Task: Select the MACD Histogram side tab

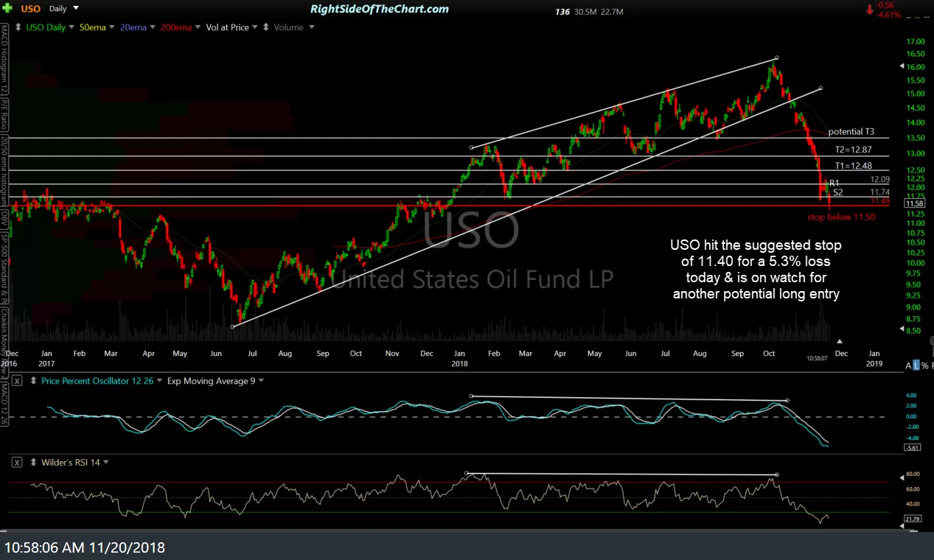Action: click(x=4, y=57)
